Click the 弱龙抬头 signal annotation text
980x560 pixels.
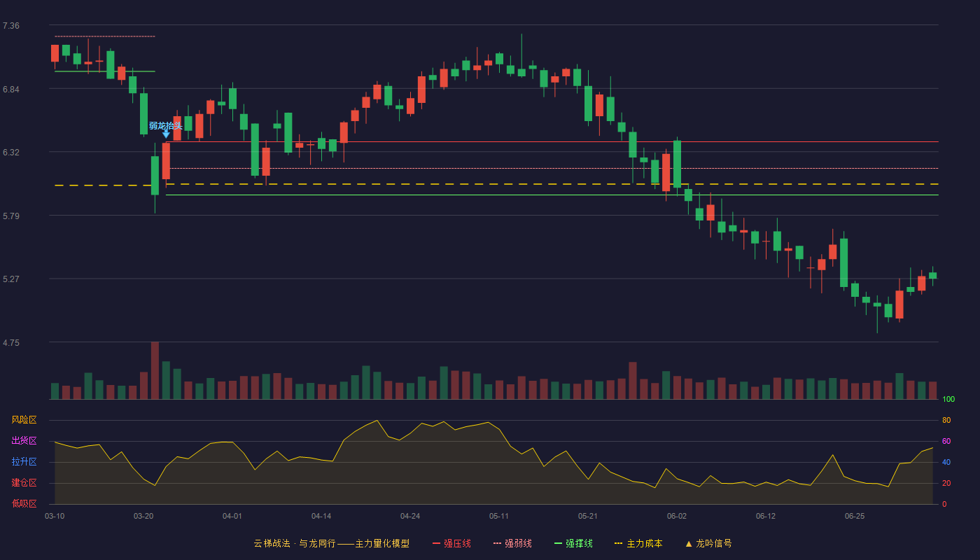click(166, 125)
